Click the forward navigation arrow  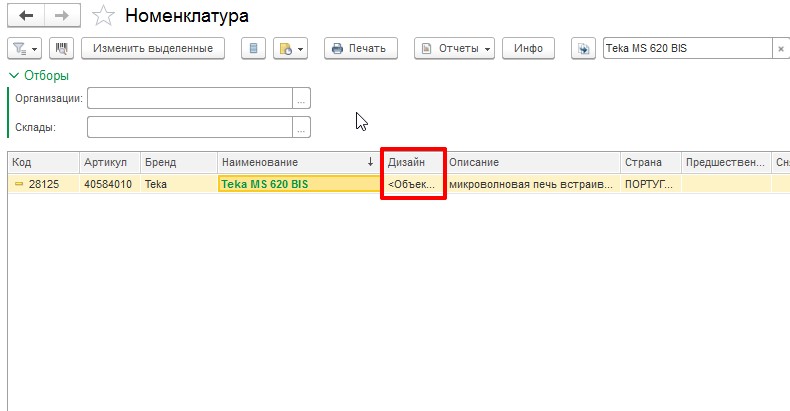coord(60,16)
